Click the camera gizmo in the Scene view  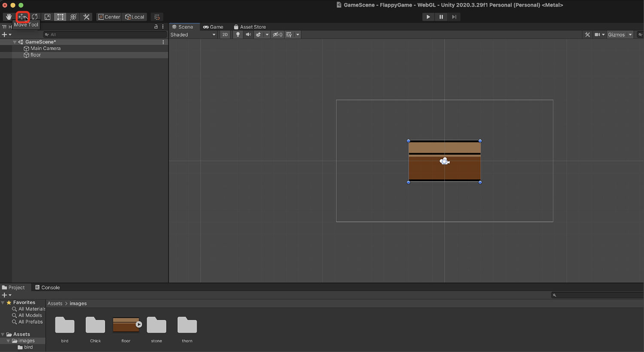(x=444, y=161)
